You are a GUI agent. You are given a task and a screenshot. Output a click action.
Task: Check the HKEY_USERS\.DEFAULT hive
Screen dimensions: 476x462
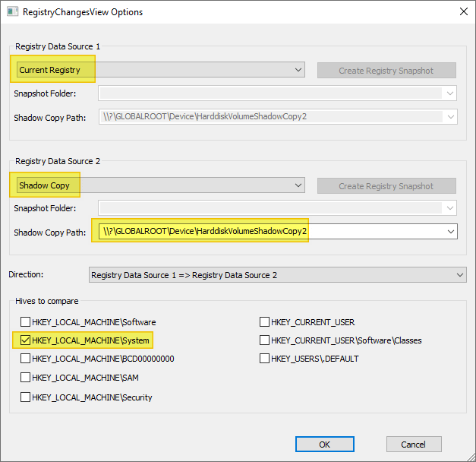coord(264,359)
